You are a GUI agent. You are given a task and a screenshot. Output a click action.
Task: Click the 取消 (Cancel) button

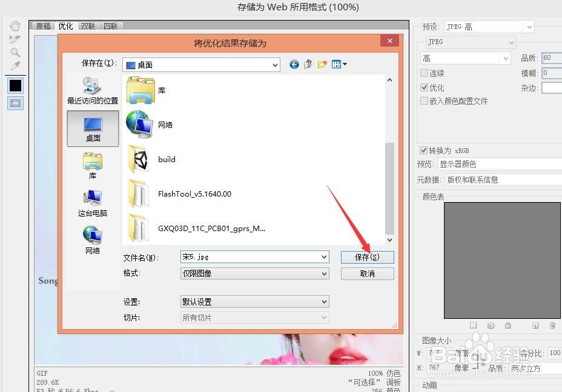367,273
